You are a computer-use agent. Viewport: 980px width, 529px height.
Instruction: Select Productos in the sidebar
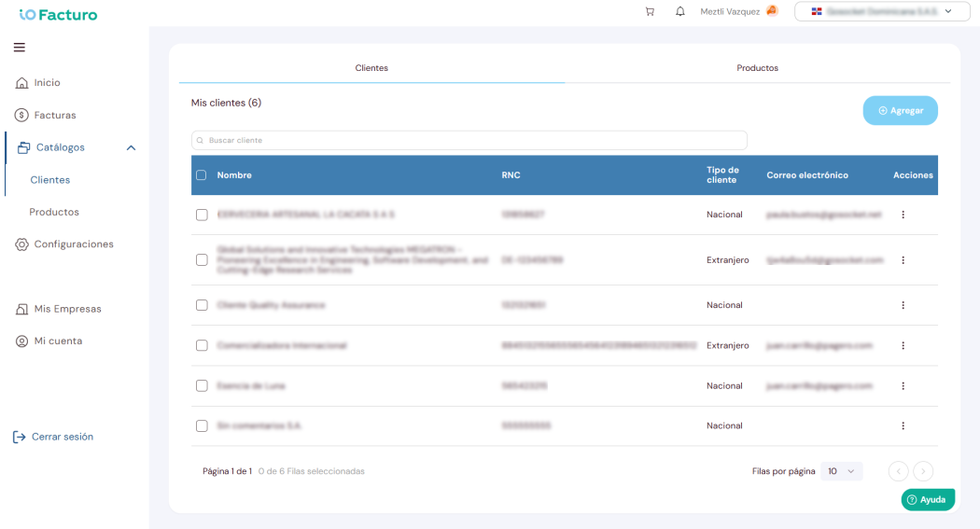pyautogui.click(x=54, y=212)
